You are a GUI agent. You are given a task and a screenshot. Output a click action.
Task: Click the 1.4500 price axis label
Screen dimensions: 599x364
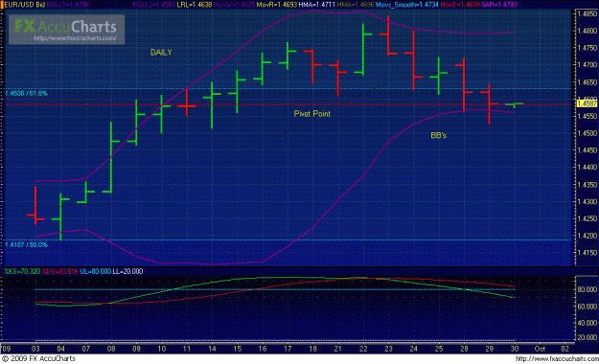pos(587,133)
